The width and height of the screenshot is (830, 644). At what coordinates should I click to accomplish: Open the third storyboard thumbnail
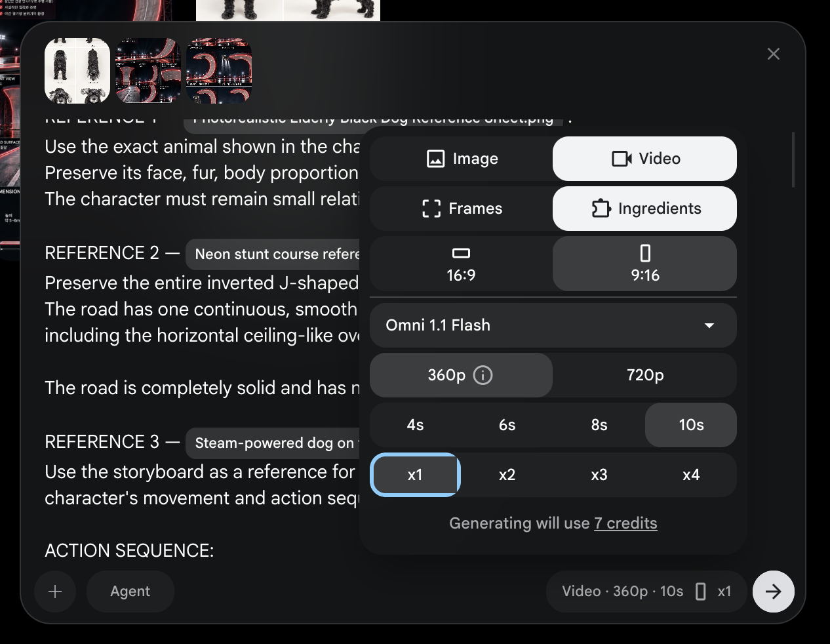tap(219, 71)
